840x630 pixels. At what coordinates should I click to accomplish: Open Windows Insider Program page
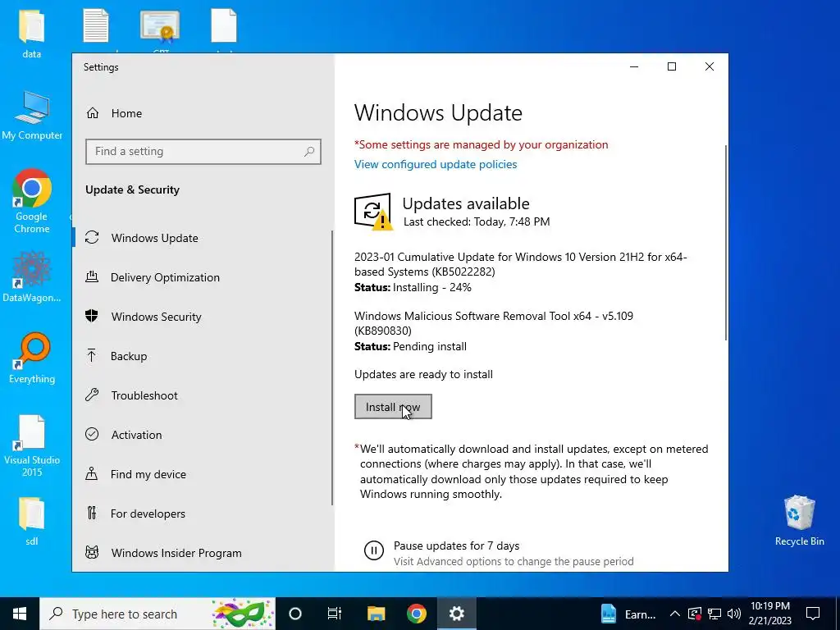tap(203, 553)
